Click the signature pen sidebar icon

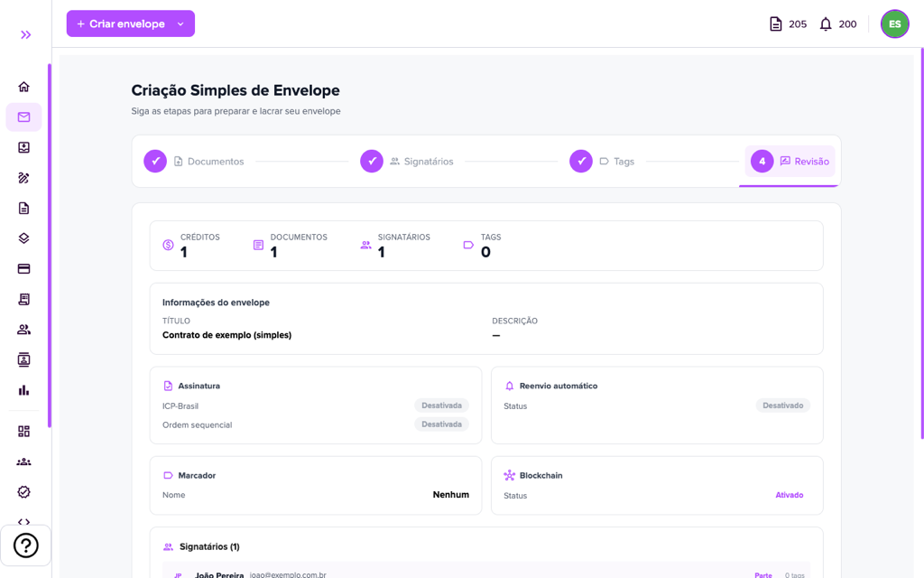(23, 178)
